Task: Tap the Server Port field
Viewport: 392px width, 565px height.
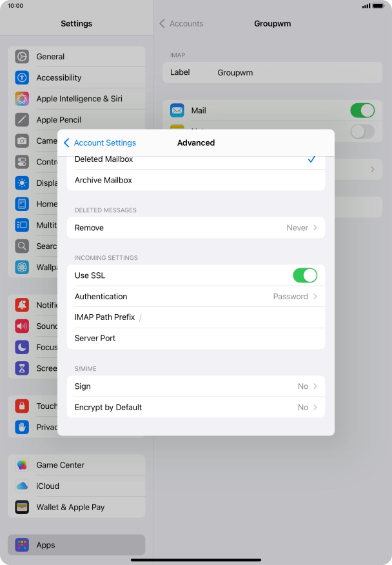Action: tap(219, 339)
